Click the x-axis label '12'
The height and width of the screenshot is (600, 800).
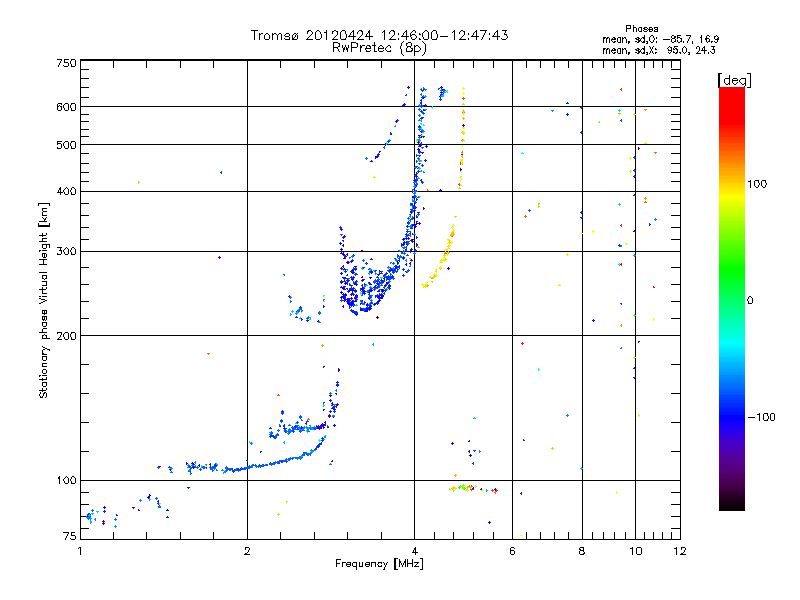point(680,551)
